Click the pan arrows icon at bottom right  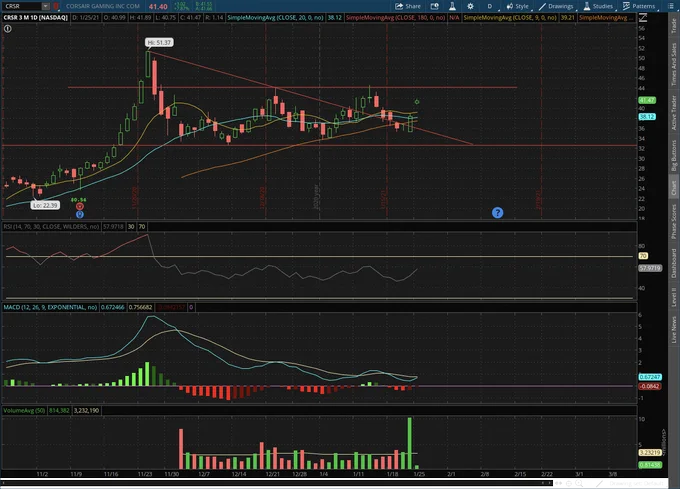click(x=559, y=483)
